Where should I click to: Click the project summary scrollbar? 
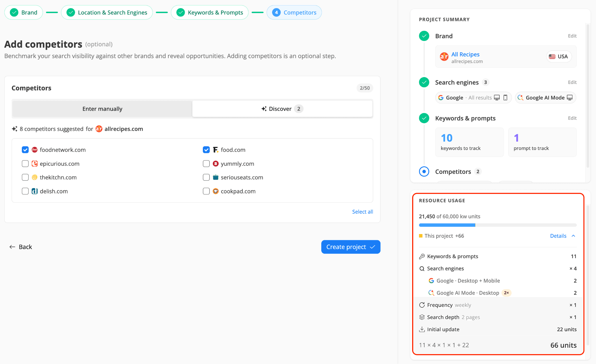[x=588, y=96]
